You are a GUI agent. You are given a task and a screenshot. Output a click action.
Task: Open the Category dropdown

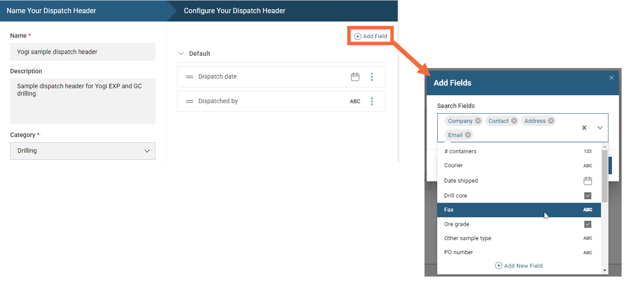pyautogui.click(x=83, y=151)
